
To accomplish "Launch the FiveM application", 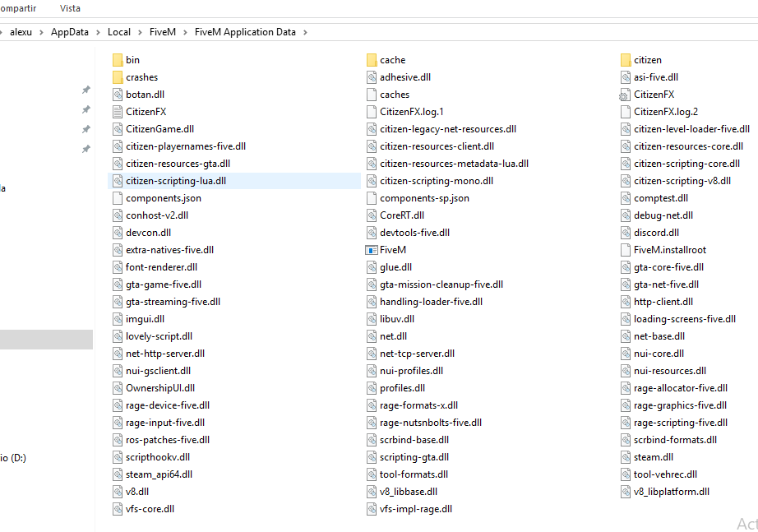I will (x=393, y=249).
